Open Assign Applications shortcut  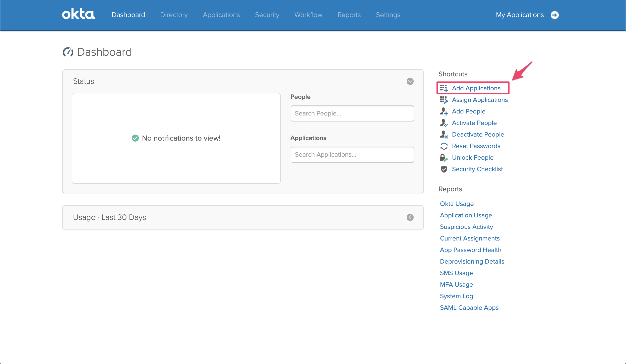(x=480, y=100)
